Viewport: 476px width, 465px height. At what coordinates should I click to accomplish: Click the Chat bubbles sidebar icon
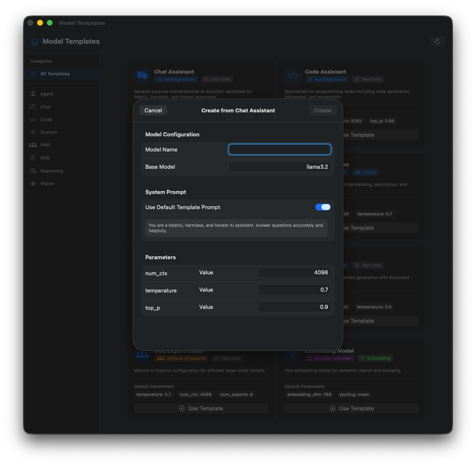point(33,107)
